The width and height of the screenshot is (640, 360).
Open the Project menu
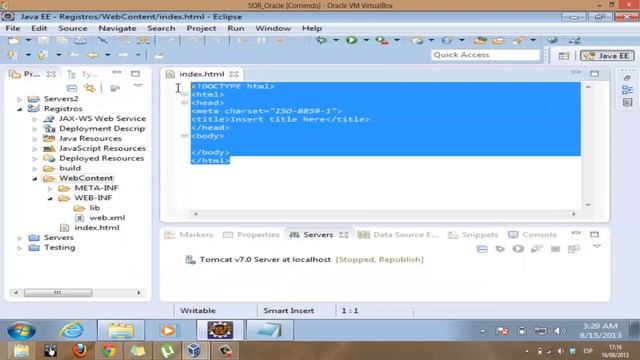pyautogui.click(x=201, y=28)
